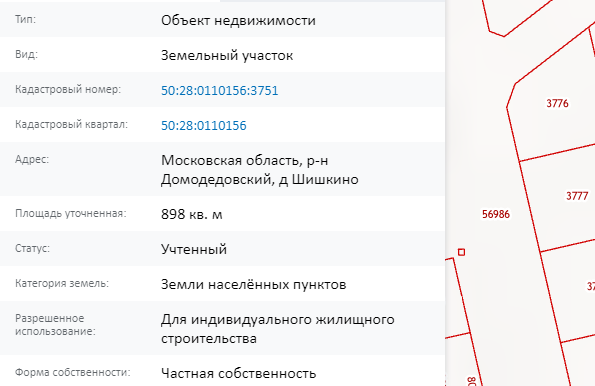Select the value 'Земли населённых пунктов'
595x386 pixels.
pyautogui.click(x=253, y=284)
